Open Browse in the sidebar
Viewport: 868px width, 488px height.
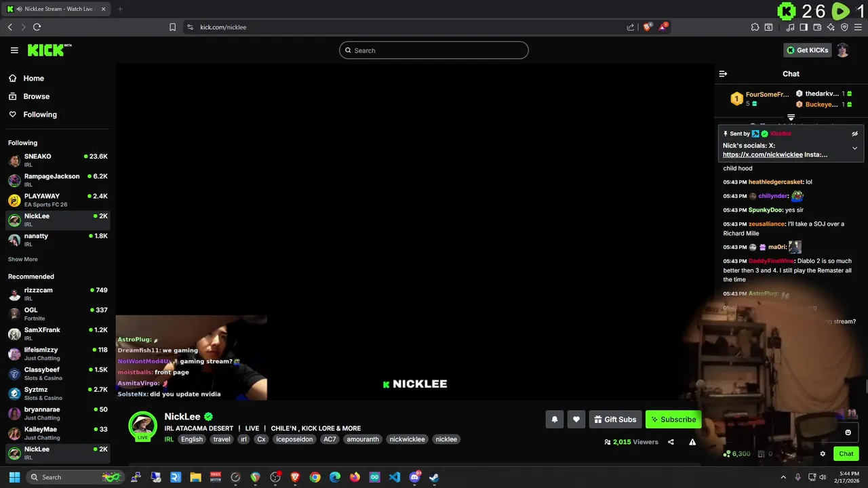[x=36, y=96]
